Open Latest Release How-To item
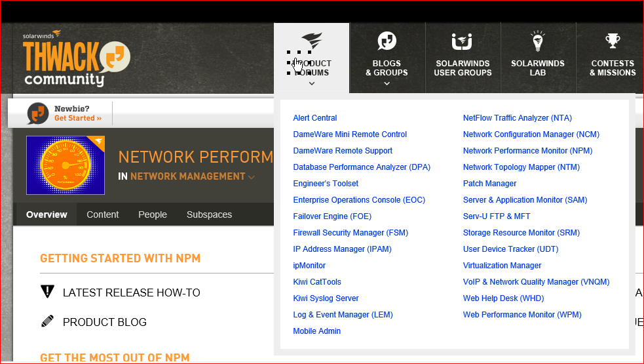 (x=132, y=293)
